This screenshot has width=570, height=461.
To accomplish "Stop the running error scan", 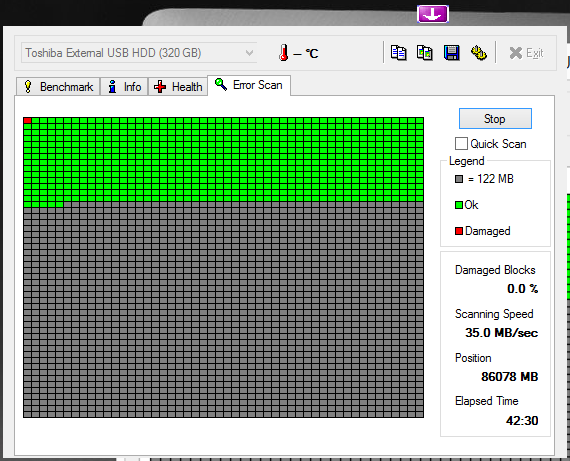I will [x=495, y=119].
